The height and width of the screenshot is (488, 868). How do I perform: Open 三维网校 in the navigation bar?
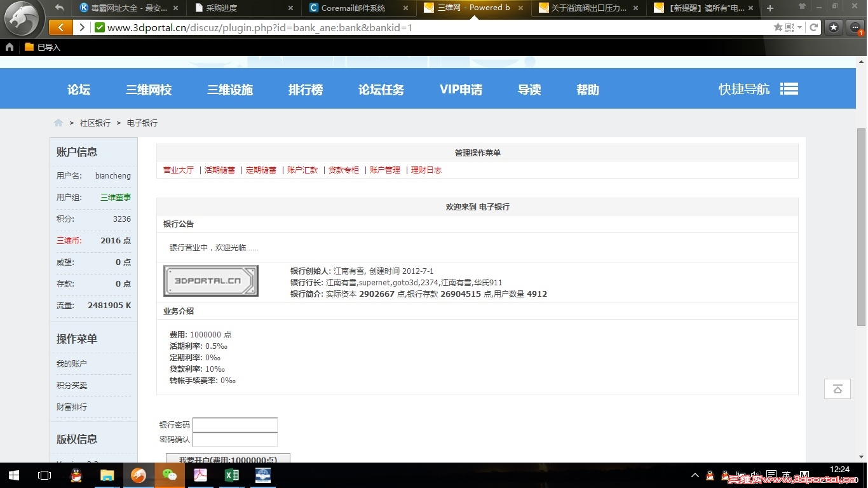coord(149,90)
